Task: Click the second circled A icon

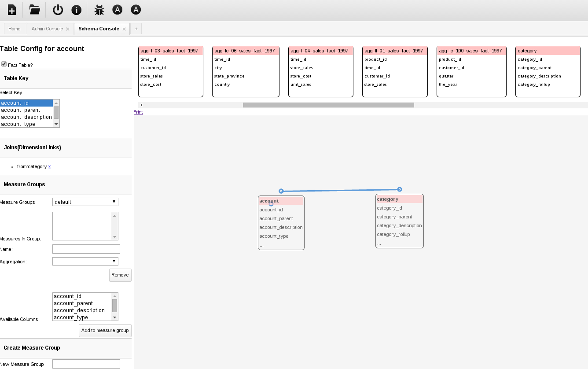Action: [136, 10]
